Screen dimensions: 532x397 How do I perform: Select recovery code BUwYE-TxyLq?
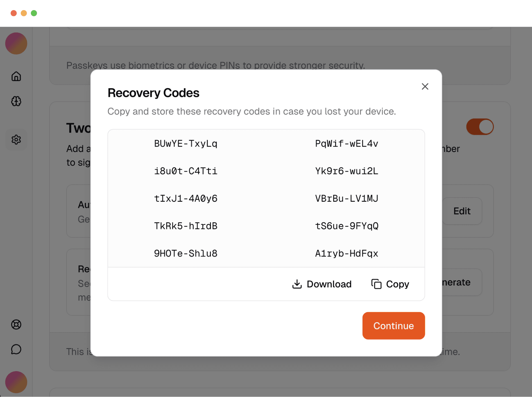click(x=186, y=144)
